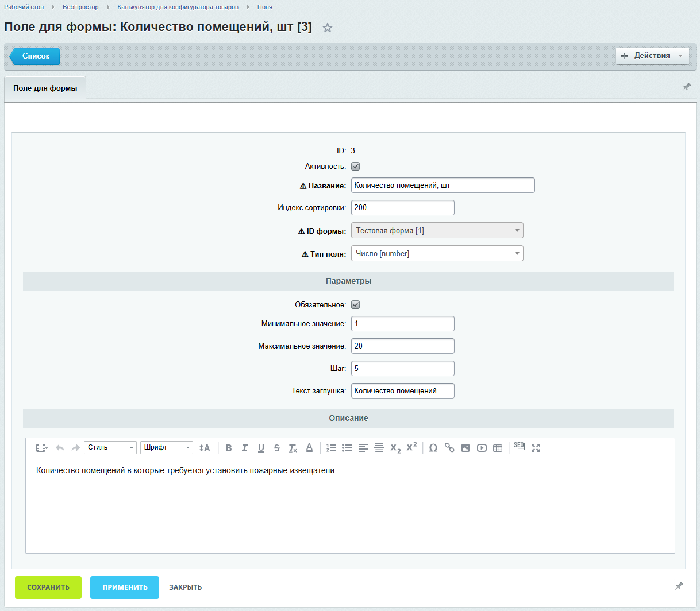
Task: Click the Закрыть link
Action: coord(185,587)
